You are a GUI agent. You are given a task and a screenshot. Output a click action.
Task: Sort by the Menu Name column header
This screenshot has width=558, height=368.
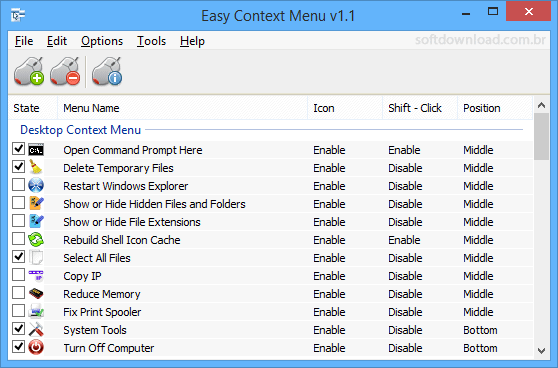click(182, 108)
